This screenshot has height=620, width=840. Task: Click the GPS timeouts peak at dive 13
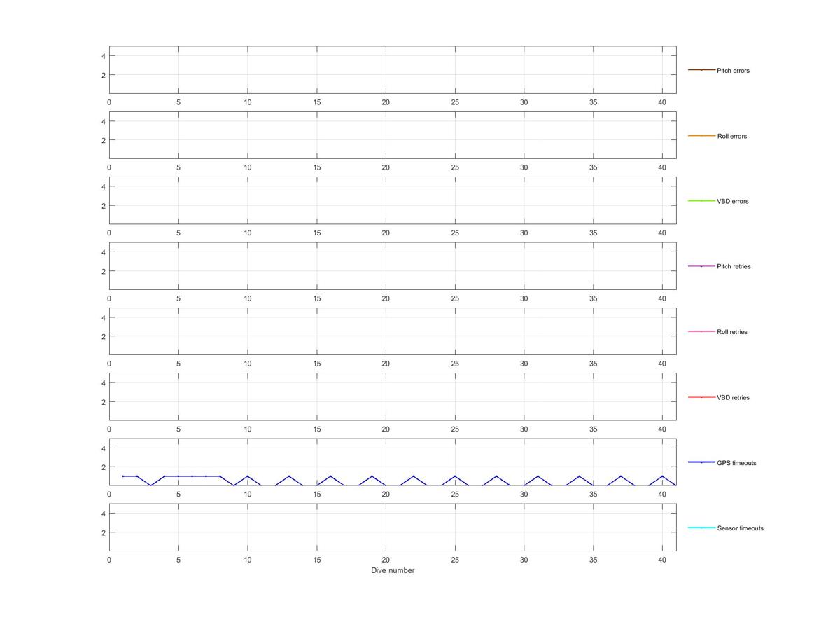(289, 476)
